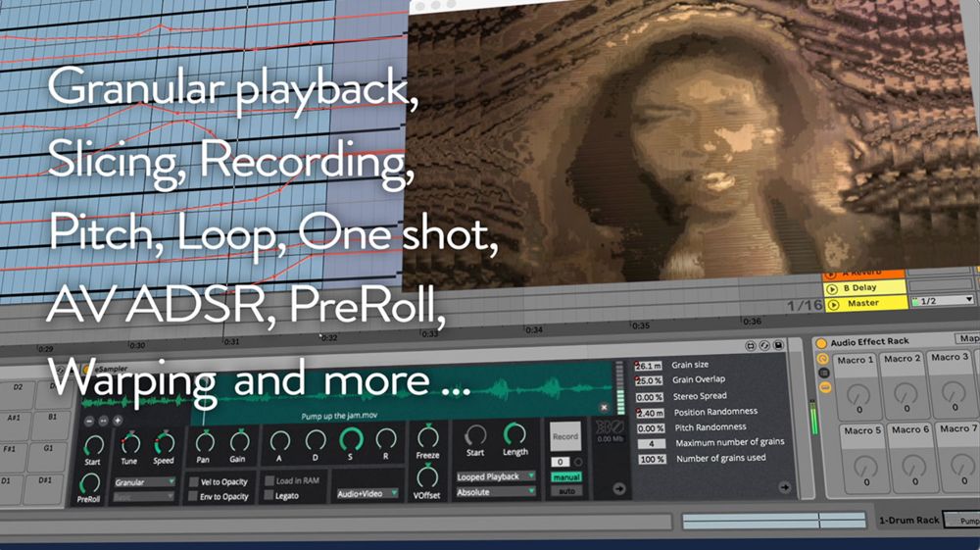Click the Tune knob
Viewport: 980px width, 550px height.
tap(130, 443)
